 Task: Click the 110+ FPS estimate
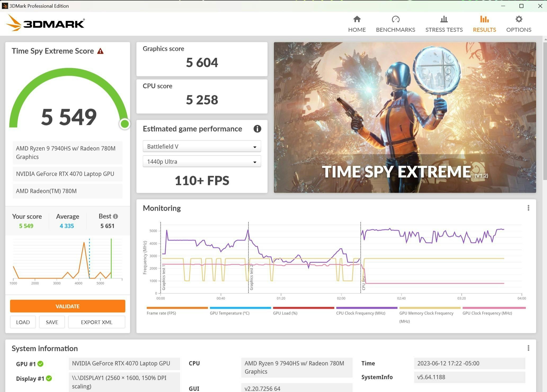tap(202, 181)
